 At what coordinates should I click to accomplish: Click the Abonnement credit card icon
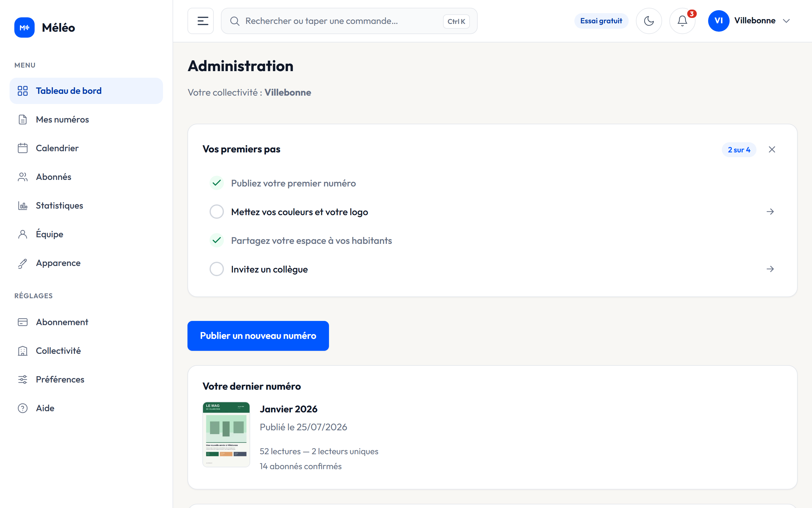[x=22, y=322]
